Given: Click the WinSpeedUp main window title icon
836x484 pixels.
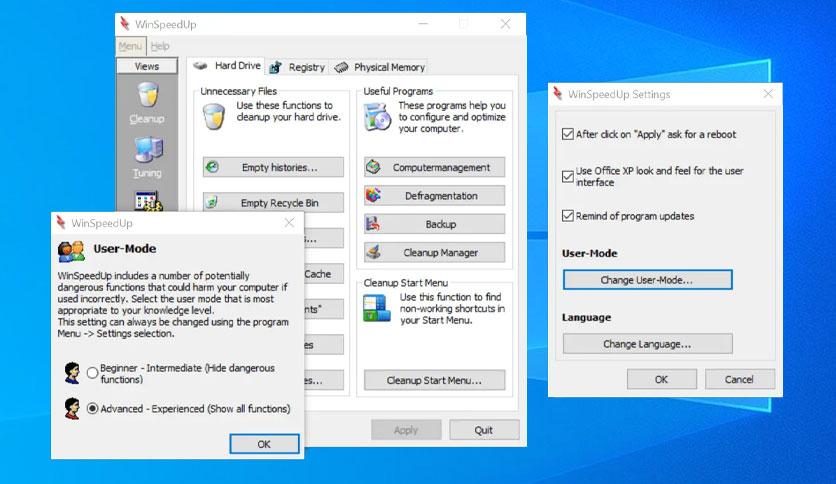Looking at the screenshot, I should click(125, 24).
